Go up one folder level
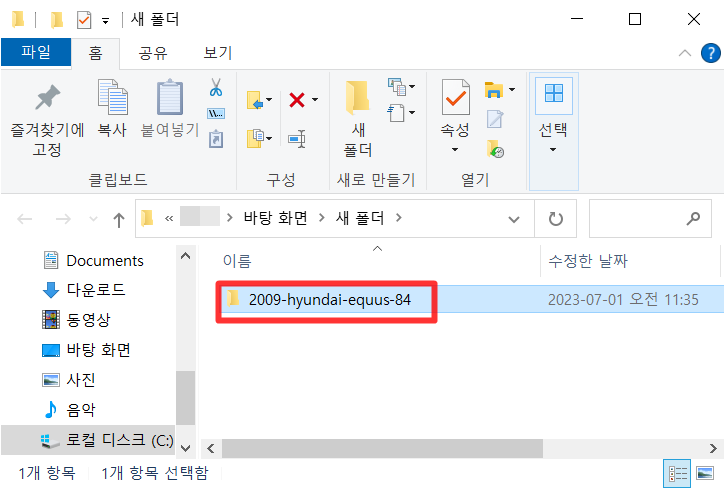 [x=119, y=220]
